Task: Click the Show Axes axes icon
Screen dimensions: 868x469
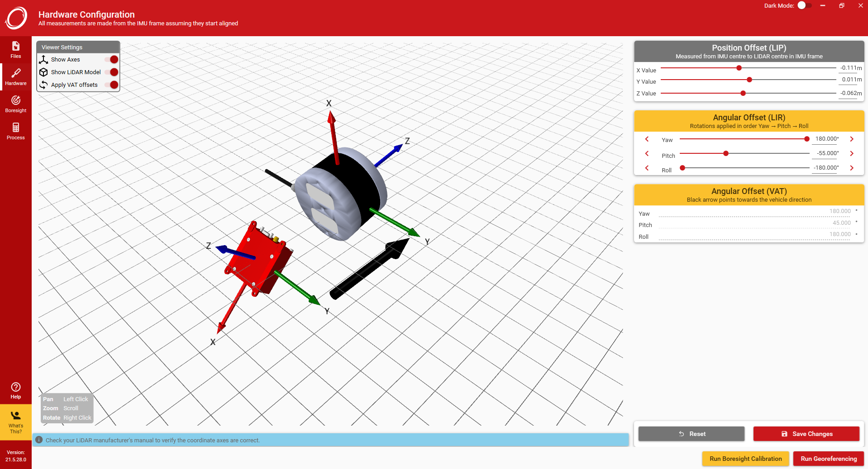Action: pyautogui.click(x=43, y=59)
